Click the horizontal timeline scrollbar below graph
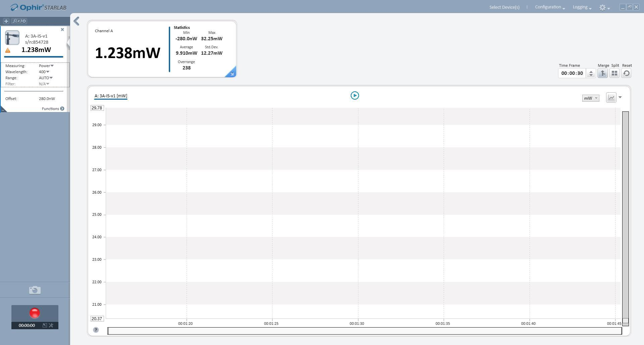This screenshot has height=345, width=644. pyautogui.click(x=364, y=331)
